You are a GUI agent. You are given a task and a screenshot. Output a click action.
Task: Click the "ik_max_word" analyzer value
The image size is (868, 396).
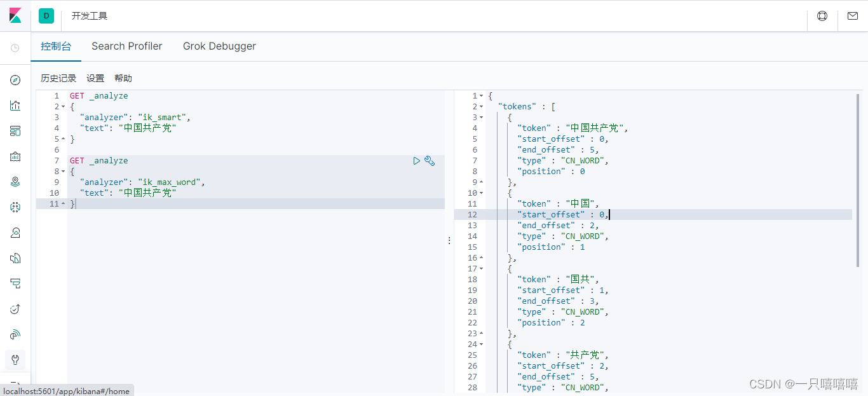(x=170, y=182)
